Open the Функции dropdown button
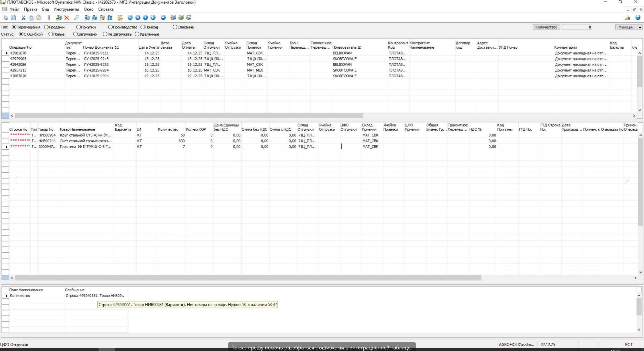This screenshot has width=644, height=351. pos(628,27)
